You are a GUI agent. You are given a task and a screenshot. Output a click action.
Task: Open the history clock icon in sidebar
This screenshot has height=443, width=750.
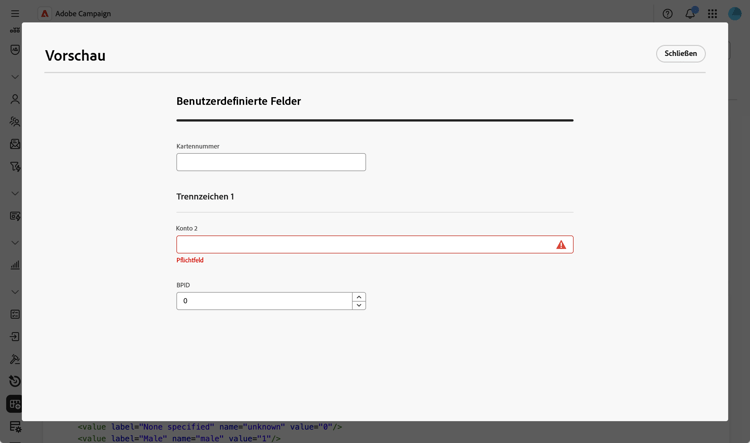15,381
